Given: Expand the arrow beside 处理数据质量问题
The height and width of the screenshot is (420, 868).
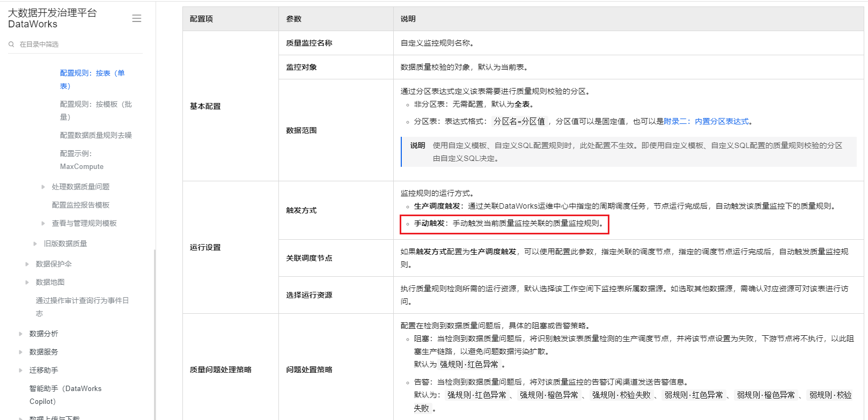Looking at the screenshot, I should click(43, 187).
